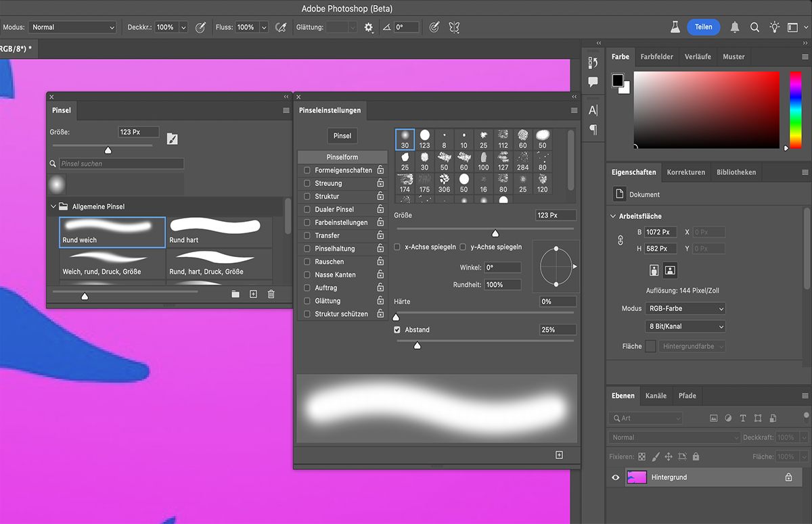Uncheck the Abstand checkbox
The height and width of the screenshot is (524, 812).
(x=397, y=330)
